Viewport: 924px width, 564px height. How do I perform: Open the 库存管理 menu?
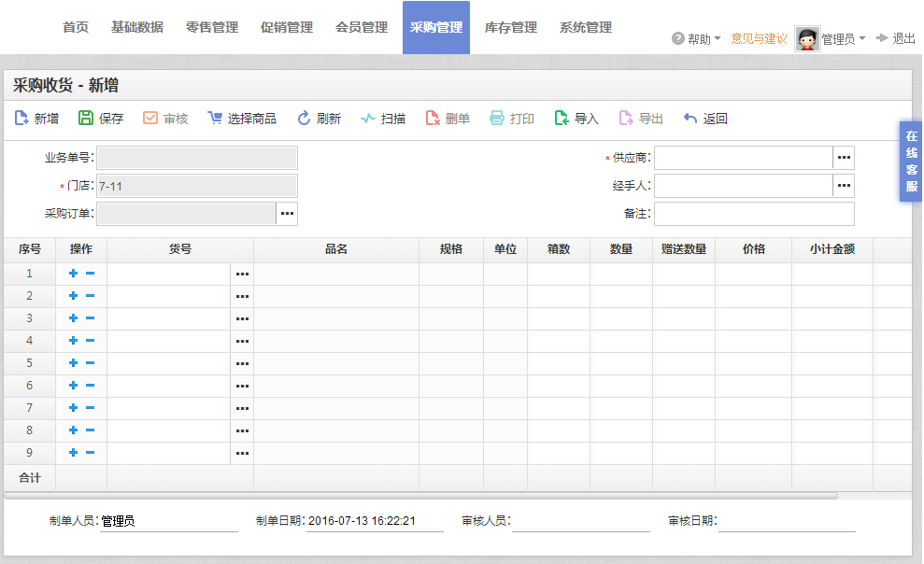(511, 27)
